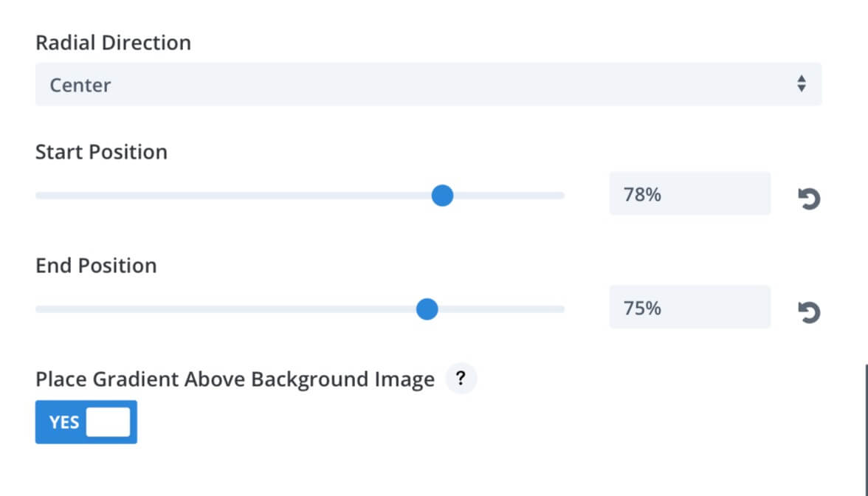Toggle Place Gradient Above Background Image switch

[86, 422]
